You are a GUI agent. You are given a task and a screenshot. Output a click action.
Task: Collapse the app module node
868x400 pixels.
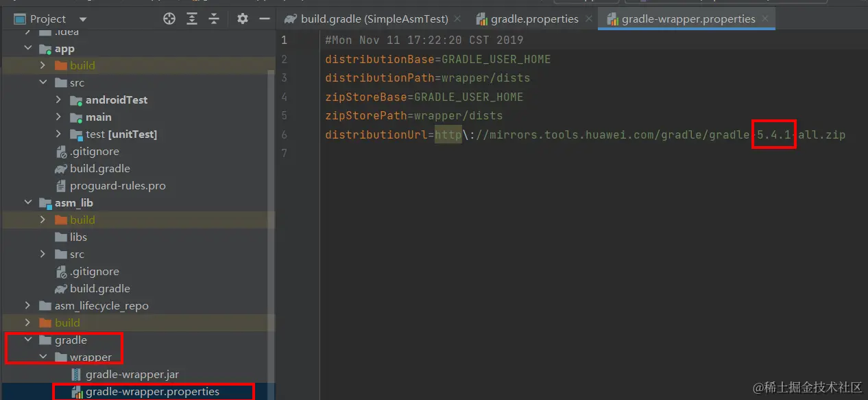28,49
